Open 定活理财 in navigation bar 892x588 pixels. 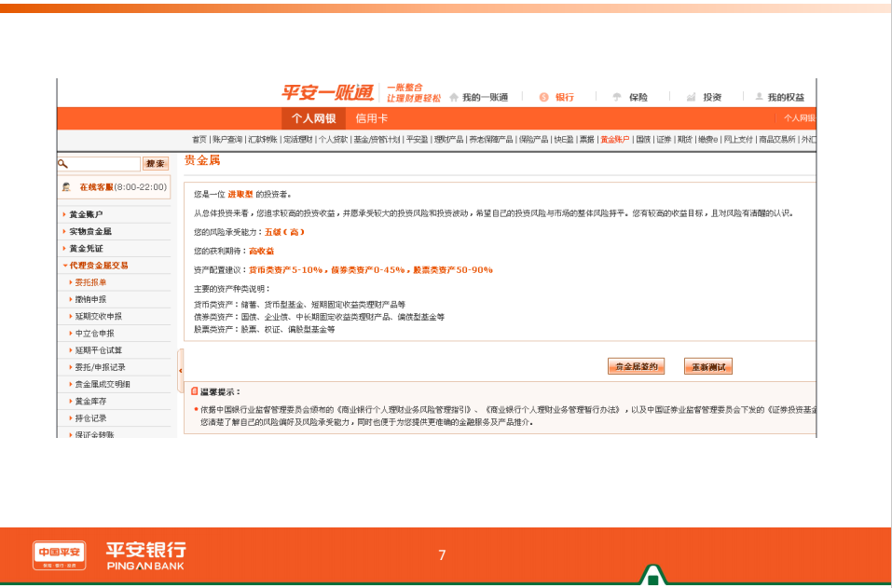click(298, 140)
